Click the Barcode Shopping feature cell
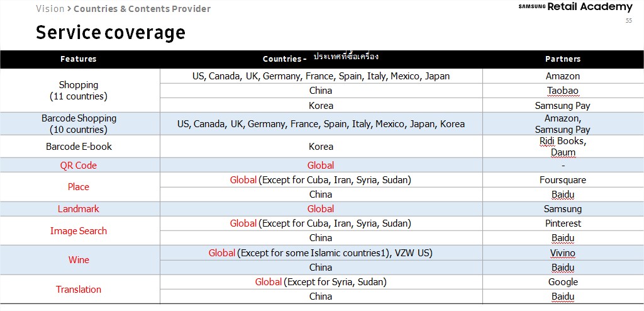The image size is (644, 311). [80, 124]
